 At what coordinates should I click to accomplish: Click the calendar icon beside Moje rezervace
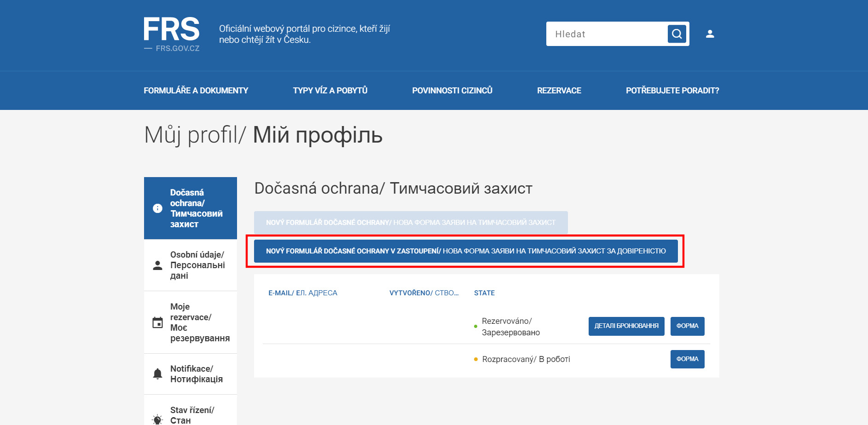157,322
